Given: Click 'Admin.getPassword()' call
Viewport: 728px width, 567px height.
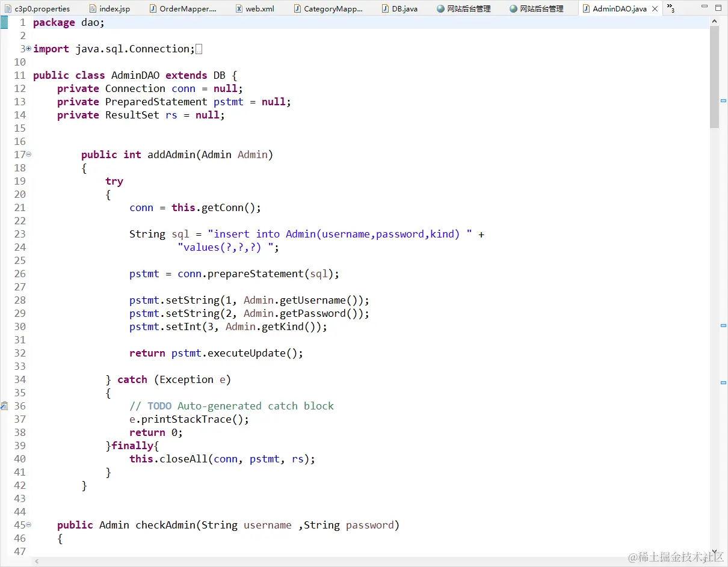Looking at the screenshot, I should [x=303, y=314].
